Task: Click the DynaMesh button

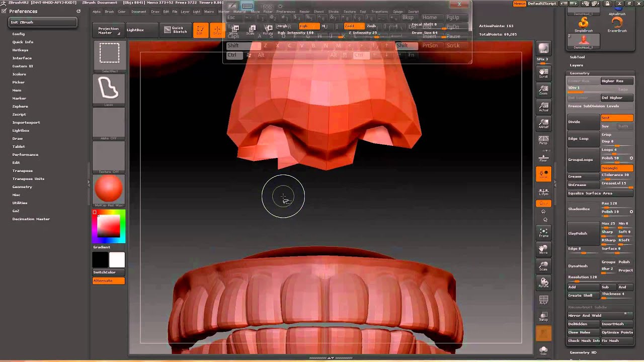Action: [584, 266]
